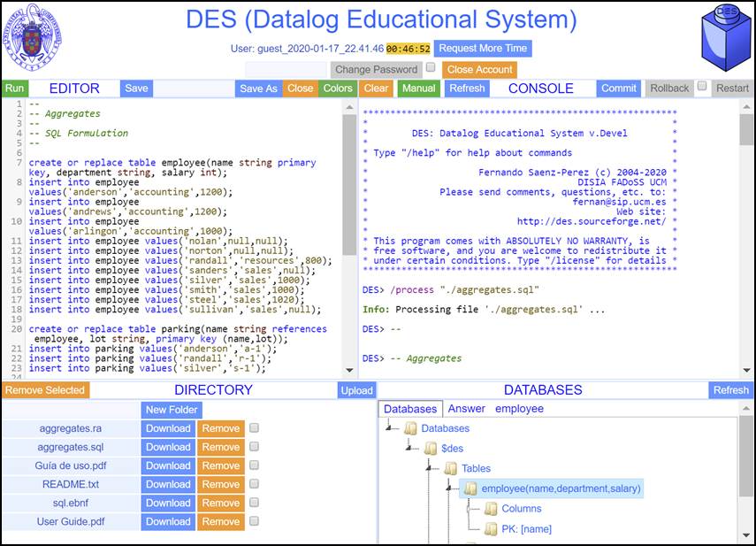The height and width of the screenshot is (546, 756).
Task: Click the editor vertical scrollbar thumb
Action: (x=349, y=184)
